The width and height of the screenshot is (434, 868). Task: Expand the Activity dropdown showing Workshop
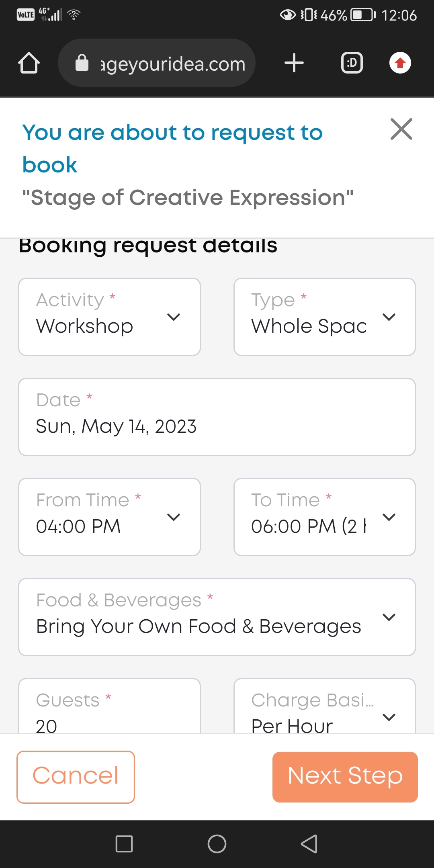(109, 317)
